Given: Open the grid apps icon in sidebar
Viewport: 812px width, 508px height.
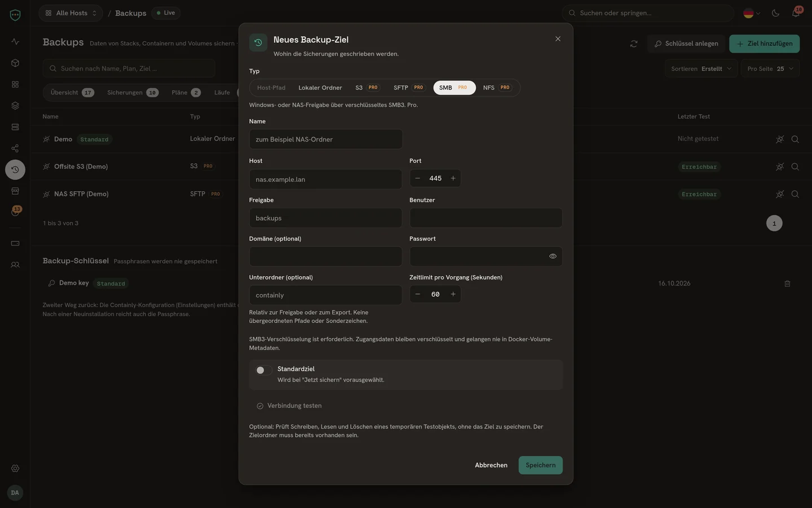Looking at the screenshot, I should 15,84.
